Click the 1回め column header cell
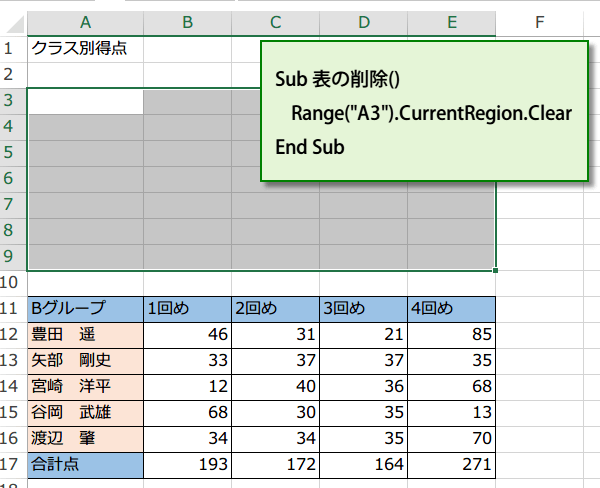 (187, 308)
